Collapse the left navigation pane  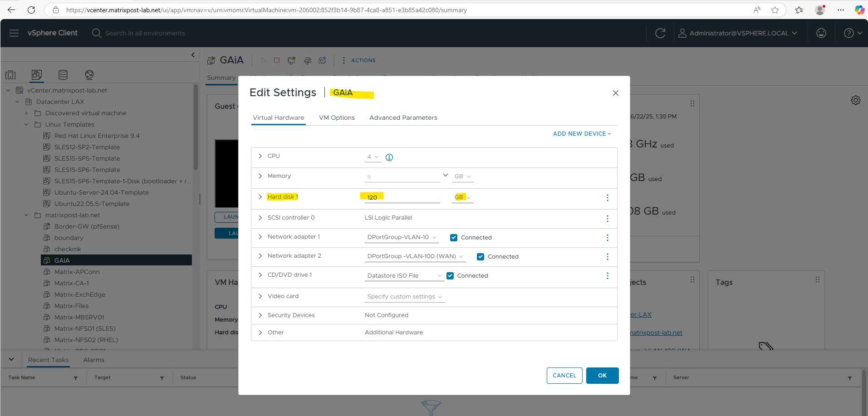193,55
